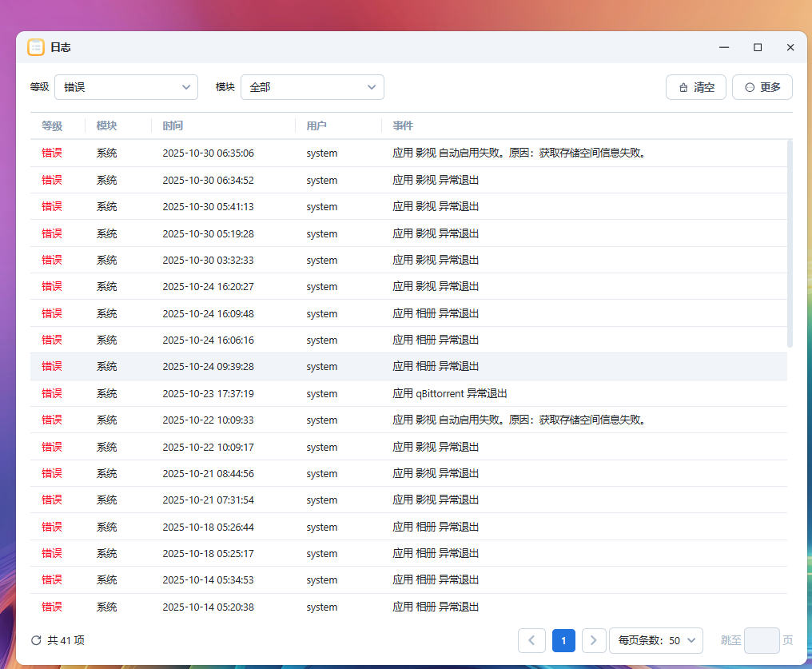
Task: Open the 模块 module filter dropdown
Action: click(312, 87)
